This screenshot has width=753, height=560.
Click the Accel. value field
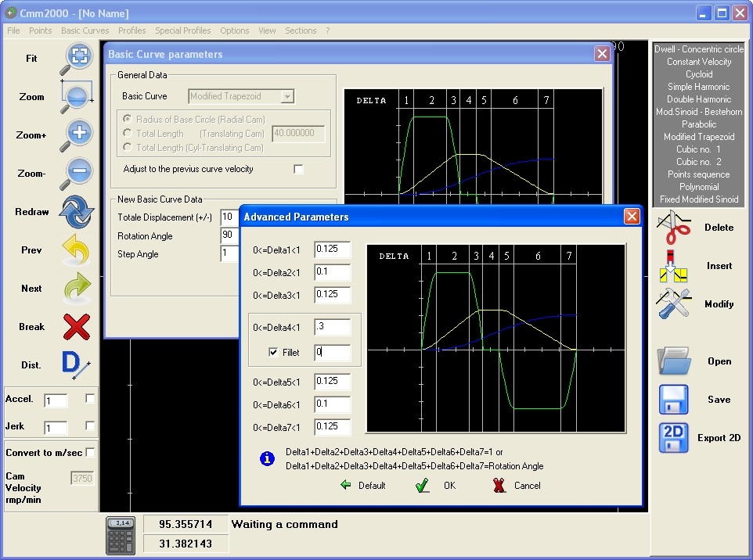56,401
